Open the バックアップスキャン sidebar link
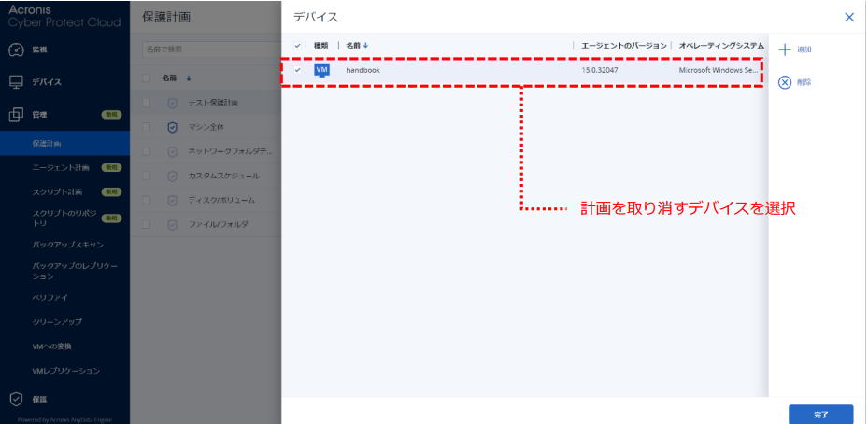The image size is (868, 424). (x=67, y=245)
